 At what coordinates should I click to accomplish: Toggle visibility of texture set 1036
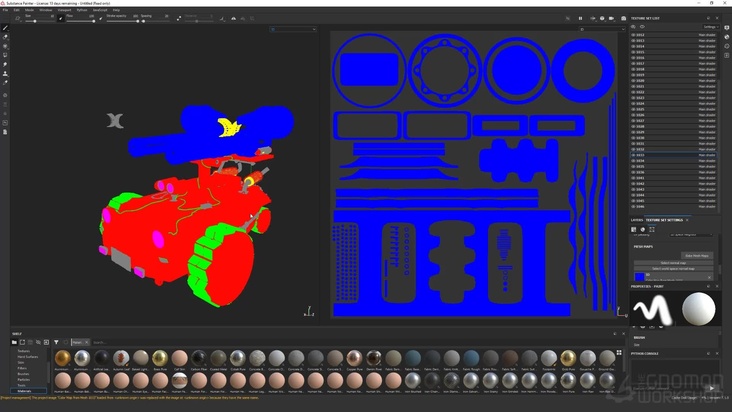(633, 172)
